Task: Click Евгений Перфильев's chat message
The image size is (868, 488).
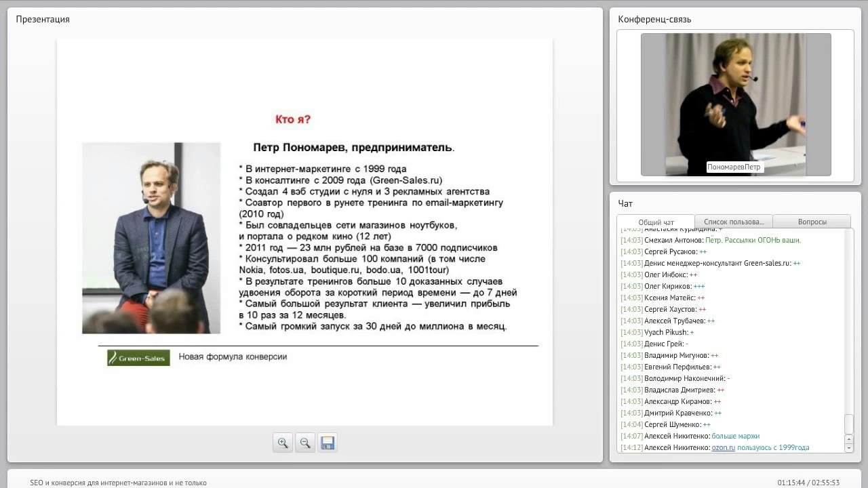Action: [x=671, y=367]
